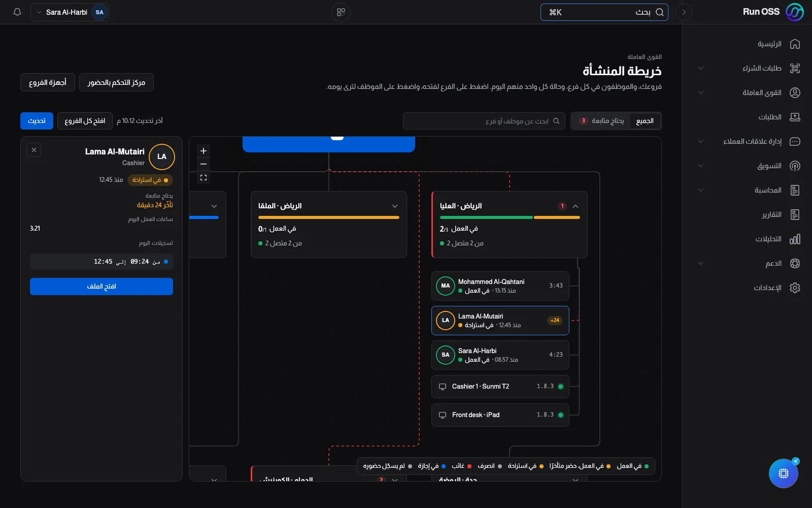812x508 pixels.
Task: Click المحاسبة ledger icon
Action: (x=795, y=190)
